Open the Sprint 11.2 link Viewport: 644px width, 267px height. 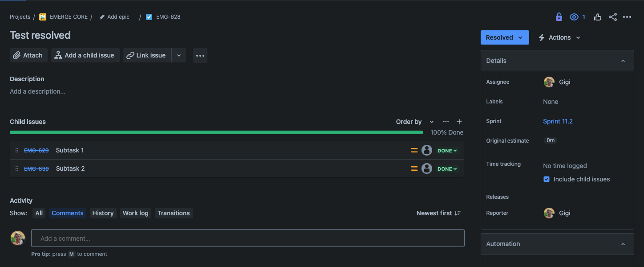pyautogui.click(x=558, y=121)
